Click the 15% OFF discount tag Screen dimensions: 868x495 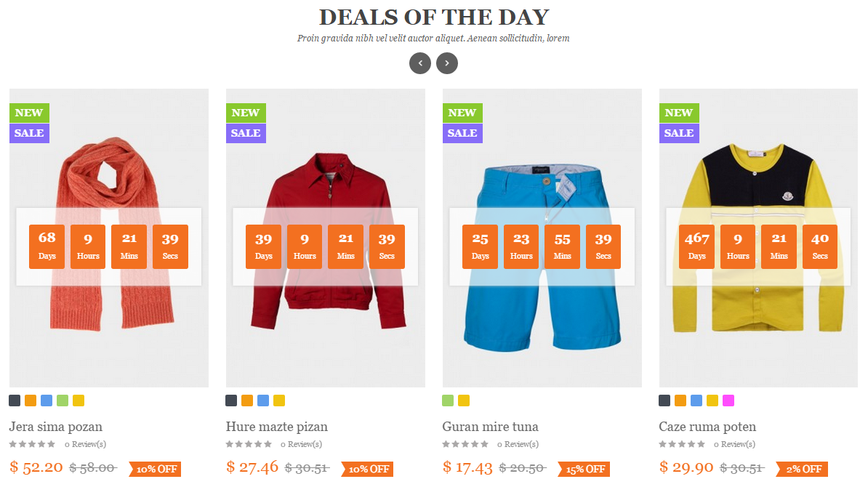[584, 470]
